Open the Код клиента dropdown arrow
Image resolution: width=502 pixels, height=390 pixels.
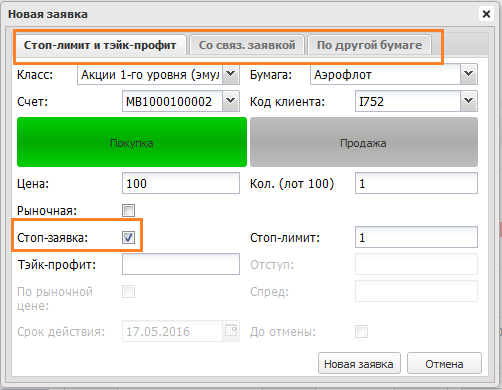(469, 101)
